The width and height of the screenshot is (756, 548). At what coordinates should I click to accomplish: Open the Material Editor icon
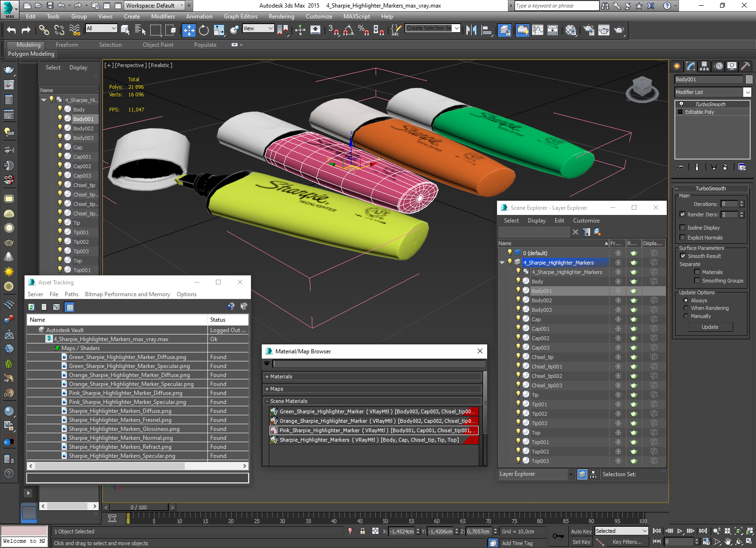tap(571, 30)
